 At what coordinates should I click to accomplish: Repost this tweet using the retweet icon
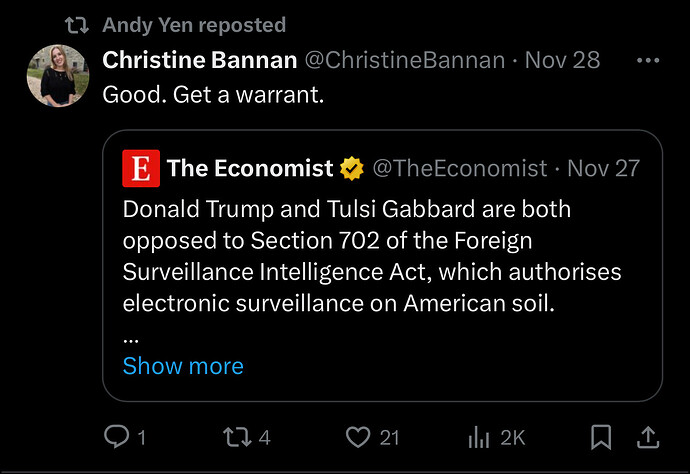tap(236, 436)
